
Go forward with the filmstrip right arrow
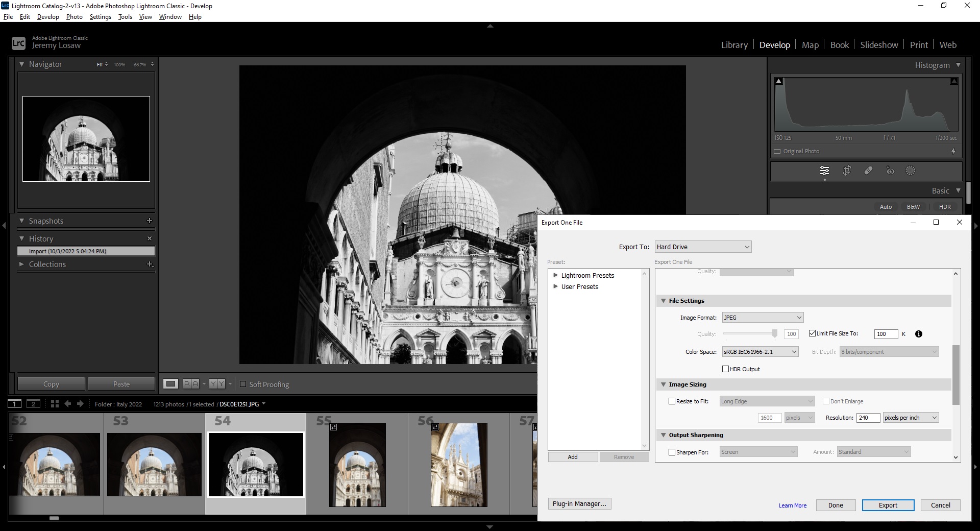pos(80,404)
